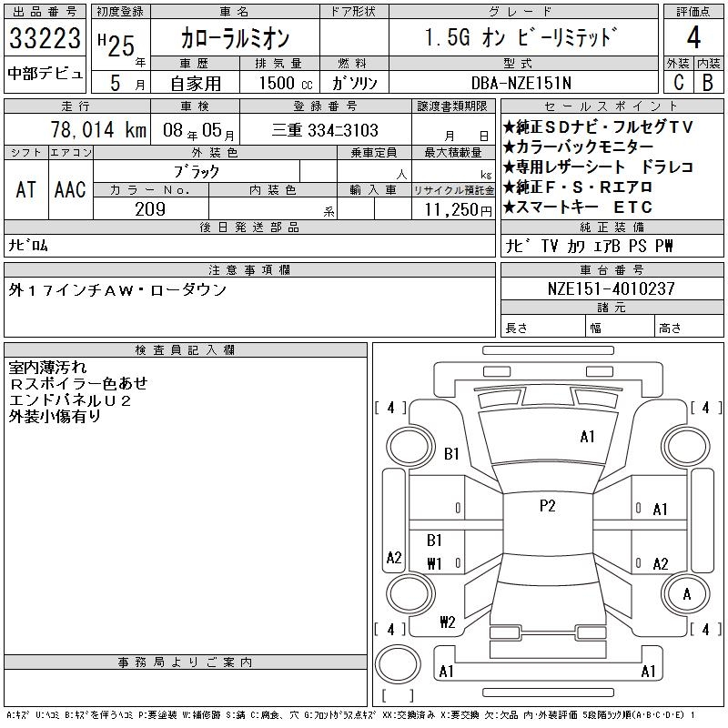Screen dimensions: 728x728
Task: Select the mileage value 78,014 km
Action: [x=98, y=129]
